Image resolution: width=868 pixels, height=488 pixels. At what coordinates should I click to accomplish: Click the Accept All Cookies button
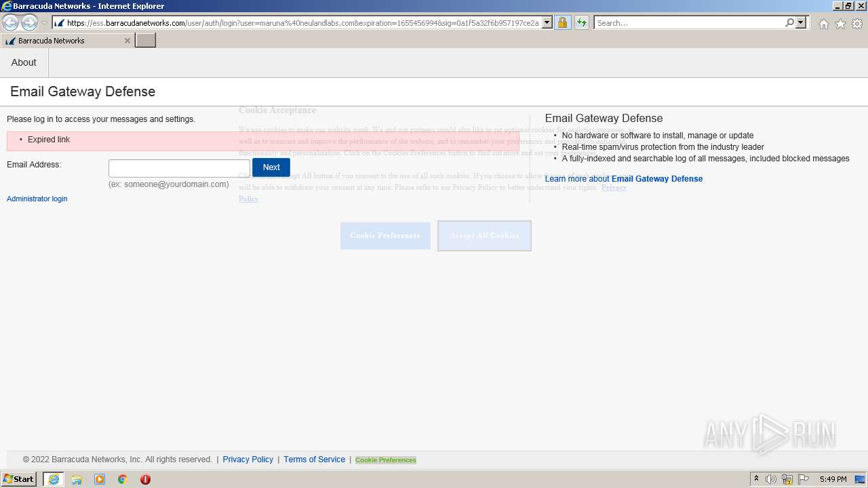(x=484, y=235)
